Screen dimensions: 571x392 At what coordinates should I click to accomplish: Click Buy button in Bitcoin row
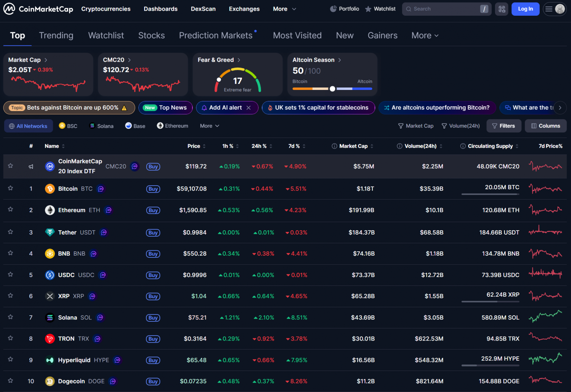[x=153, y=189]
